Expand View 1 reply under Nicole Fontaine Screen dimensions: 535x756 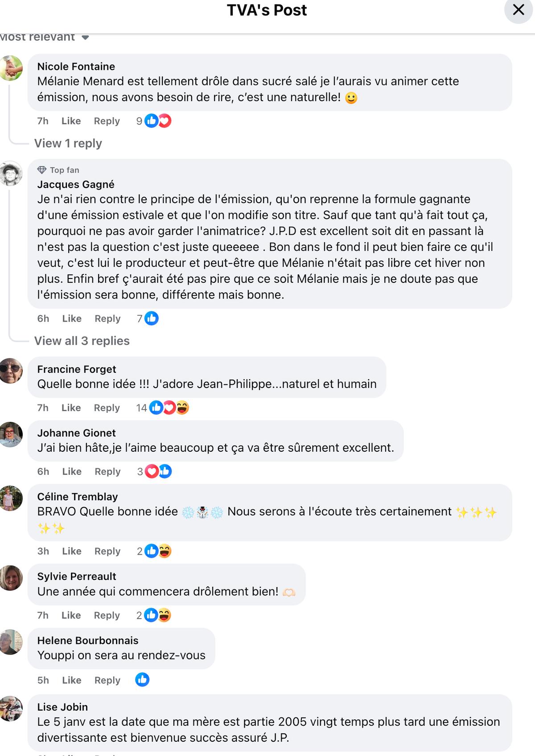[x=68, y=143]
